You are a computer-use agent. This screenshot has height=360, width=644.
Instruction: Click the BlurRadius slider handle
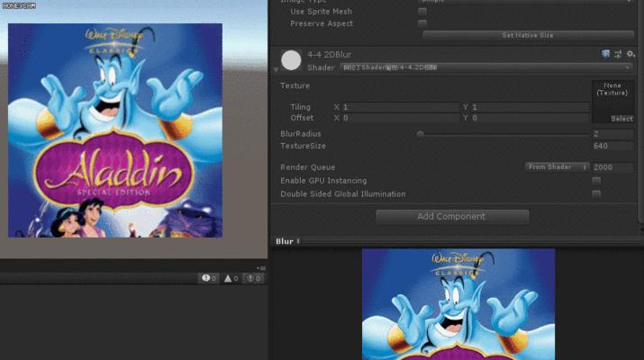click(x=420, y=134)
